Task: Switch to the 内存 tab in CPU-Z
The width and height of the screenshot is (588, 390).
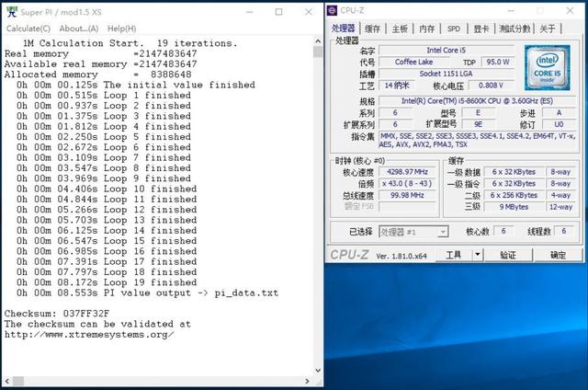Action: point(426,29)
